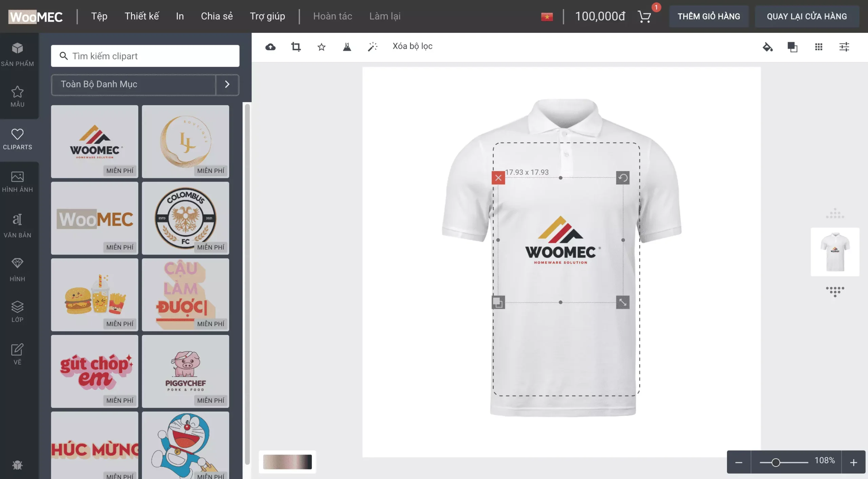The height and width of the screenshot is (479, 868).
Task: Focus the Tìm kiếm clipart search field
Action: [145, 56]
